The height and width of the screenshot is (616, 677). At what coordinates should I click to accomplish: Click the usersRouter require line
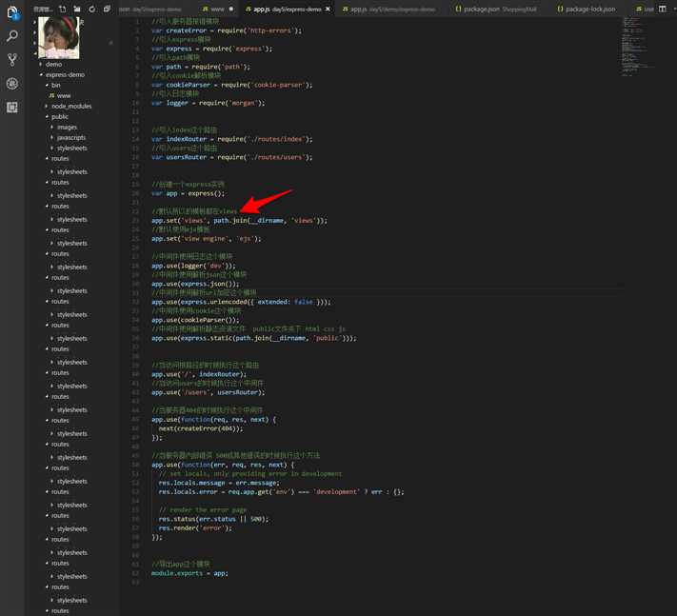click(231, 157)
